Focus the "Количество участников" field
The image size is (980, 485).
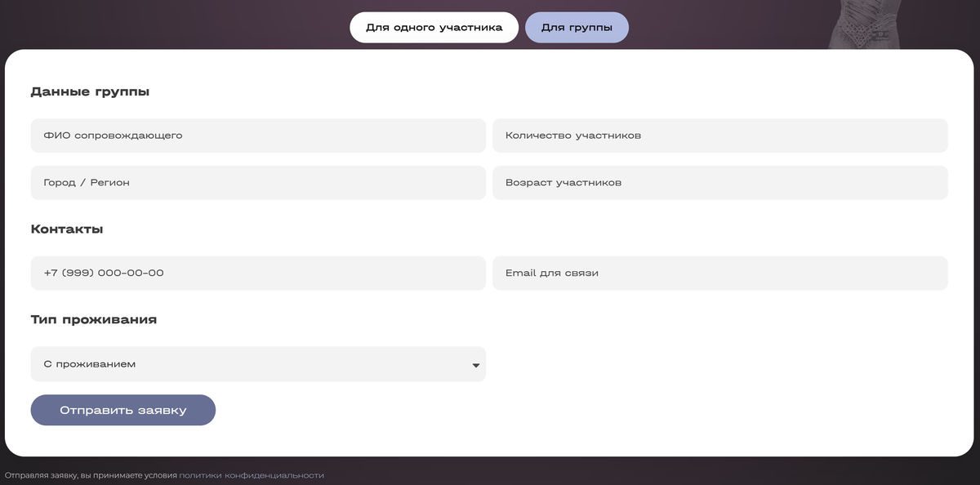(720, 136)
